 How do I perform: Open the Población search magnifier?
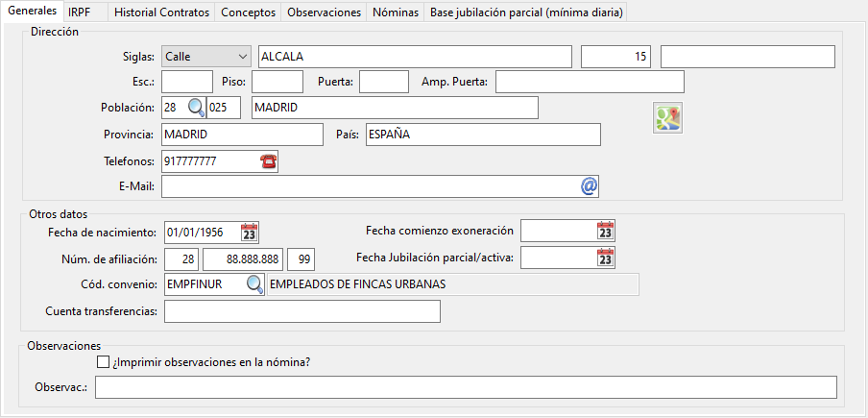pos(195,107)
